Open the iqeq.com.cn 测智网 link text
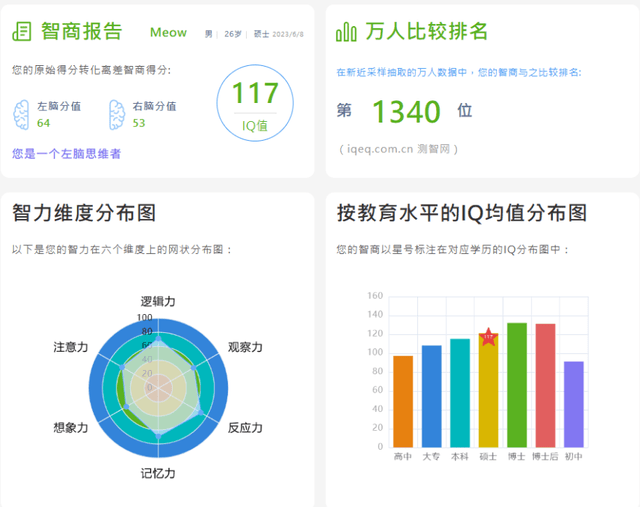Viewport: 640px width, 507px height. (398, 149)
